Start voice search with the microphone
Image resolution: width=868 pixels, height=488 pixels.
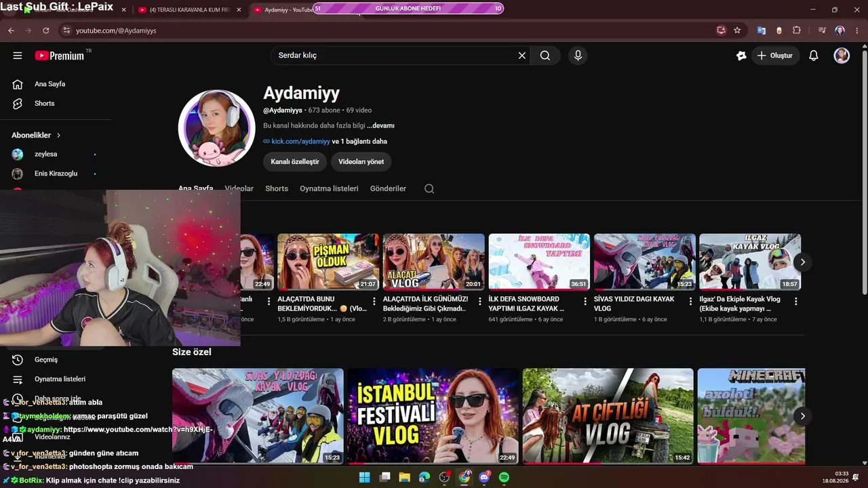coord(578,56)
